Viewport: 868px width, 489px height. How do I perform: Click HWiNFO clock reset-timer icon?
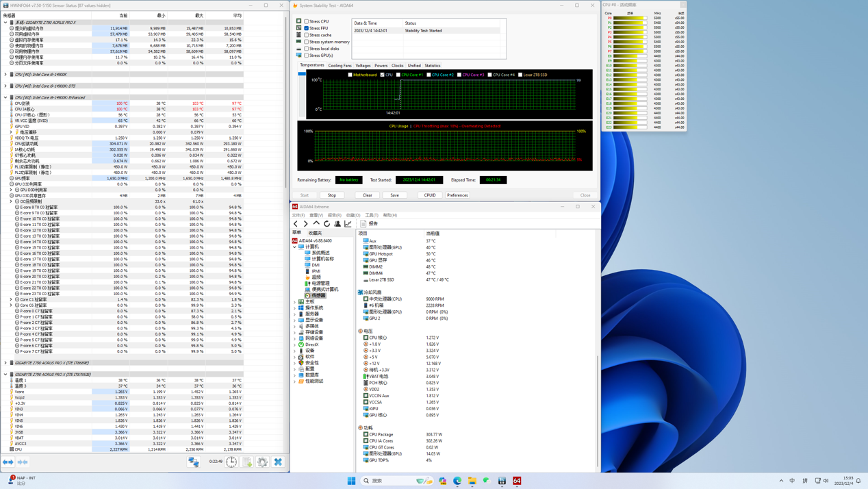231,462
